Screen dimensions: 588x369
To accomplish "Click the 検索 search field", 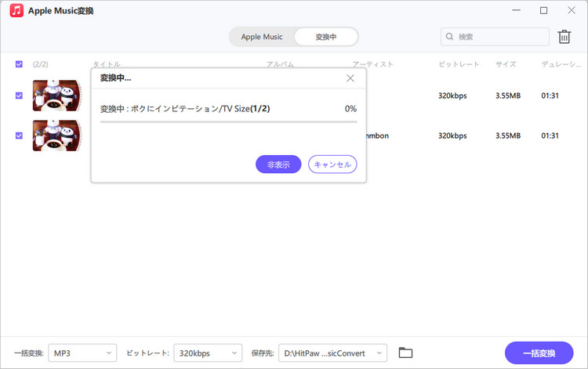I will coord(495,37).
